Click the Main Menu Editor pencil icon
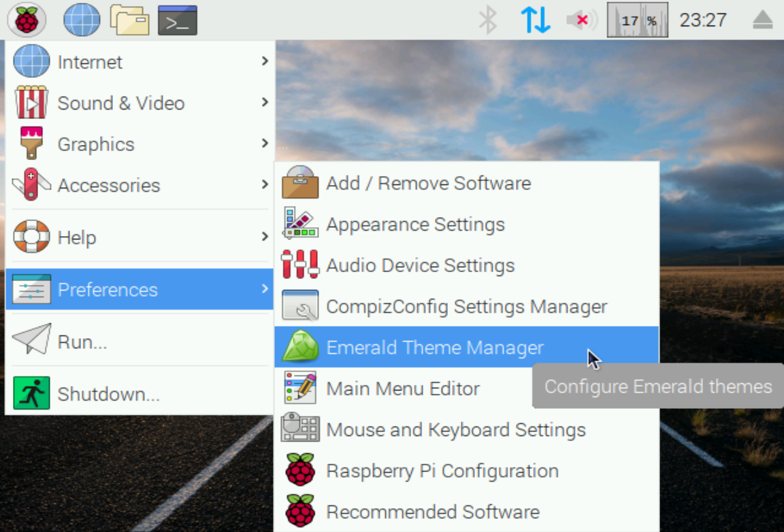The height and width of the screenshot is (532, 784). [x=300, y=387]
